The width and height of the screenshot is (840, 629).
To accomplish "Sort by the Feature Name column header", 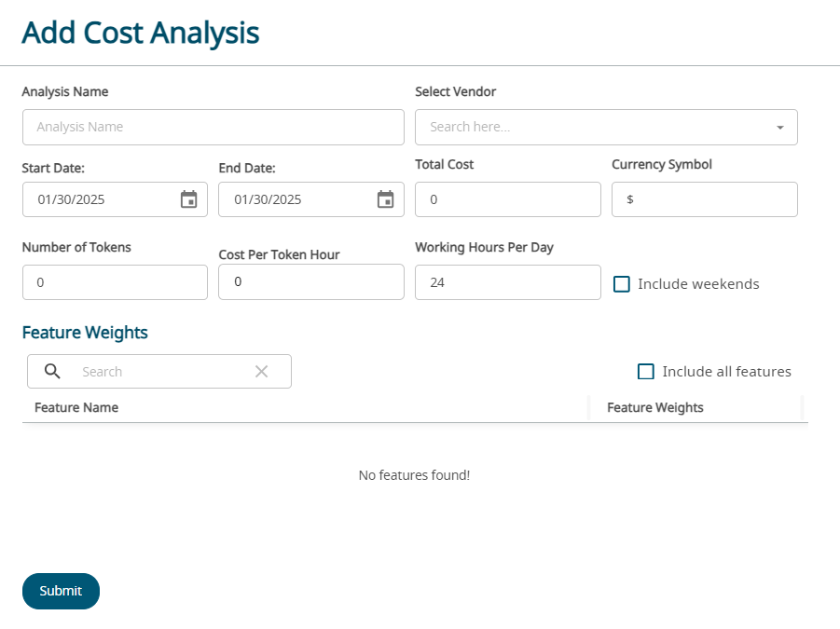I will [x=76, y=408].
